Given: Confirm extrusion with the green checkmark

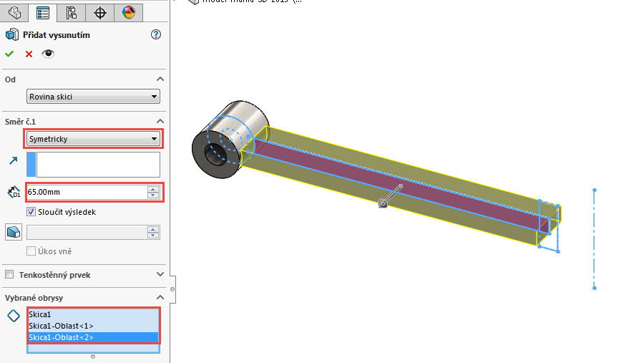Looking at the screenshot, I should pyautogui.click(x=10, y=54).
